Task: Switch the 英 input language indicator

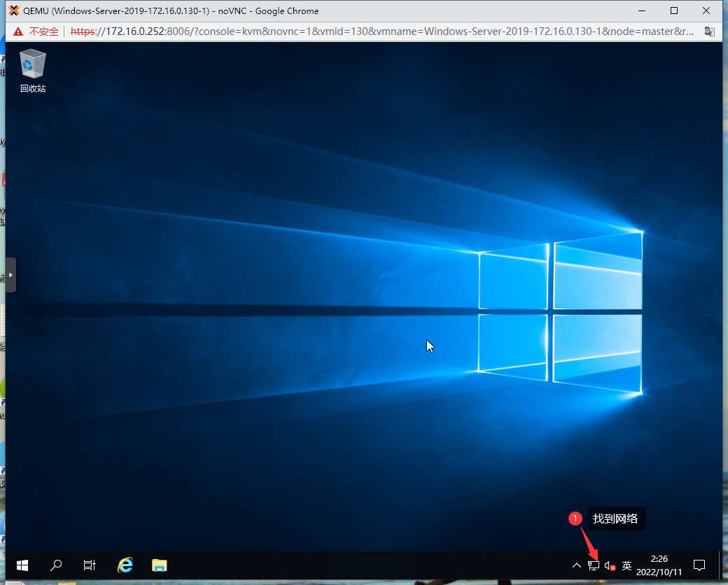Action: (x=626, y=565)
